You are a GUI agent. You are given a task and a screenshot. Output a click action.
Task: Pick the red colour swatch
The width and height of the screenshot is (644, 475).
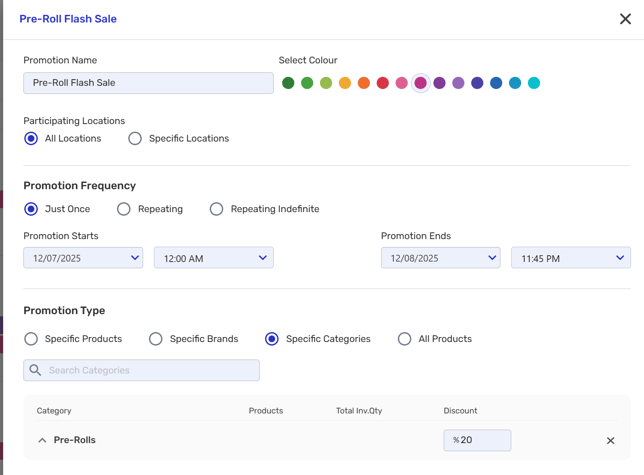[x=382, y=83]
